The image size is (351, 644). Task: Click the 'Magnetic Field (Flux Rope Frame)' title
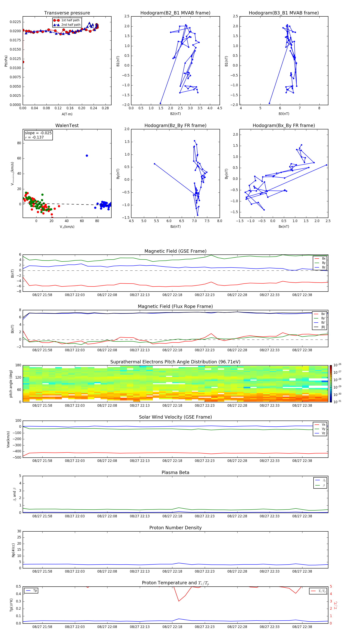point(175,307)
